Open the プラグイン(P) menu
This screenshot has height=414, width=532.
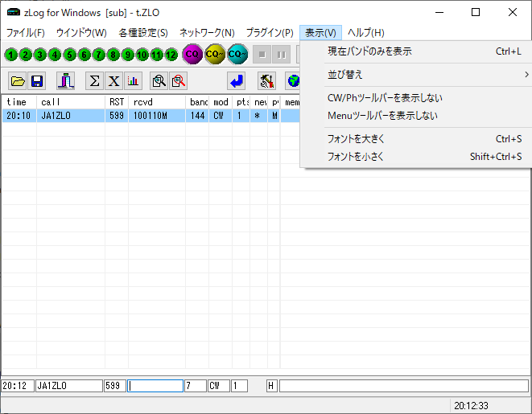pyautogui.click(x=270, y=33)
